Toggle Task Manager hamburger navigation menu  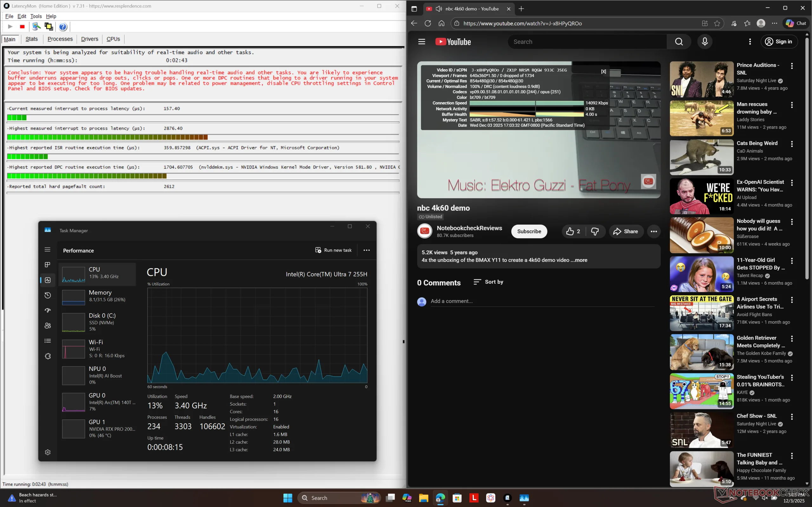(48, 249)
